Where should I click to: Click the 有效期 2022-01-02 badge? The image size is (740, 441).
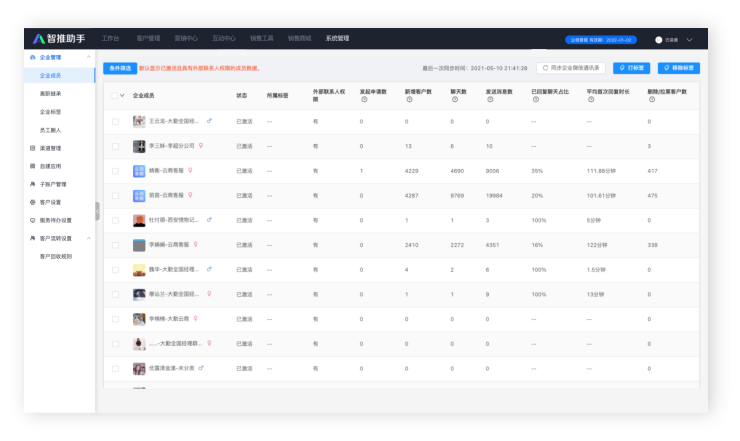point(601,40)
